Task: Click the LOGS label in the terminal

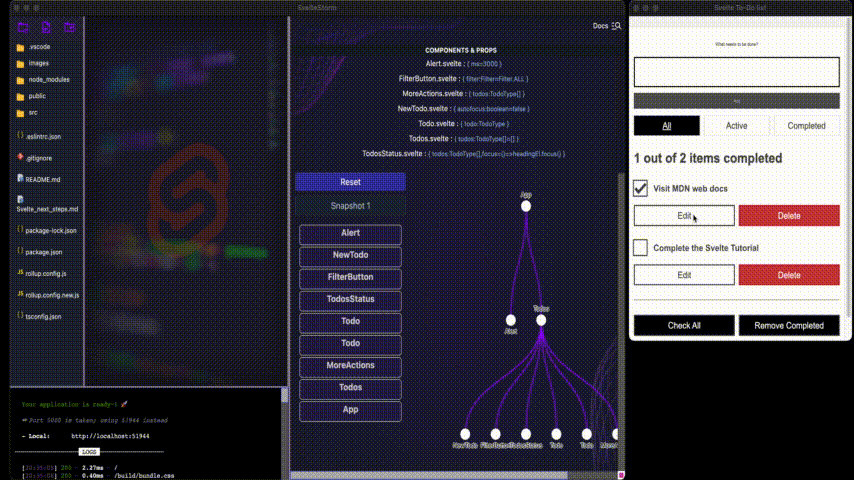Action: 89,452
